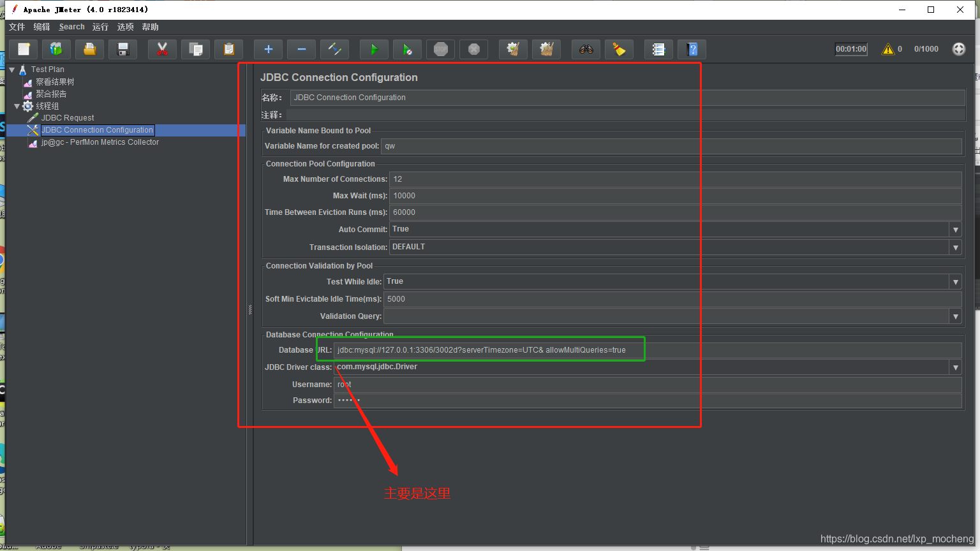Open Help with question mark icon
Image resolution: width=980 pixels, height=551 pixels.
click(692, 49)
